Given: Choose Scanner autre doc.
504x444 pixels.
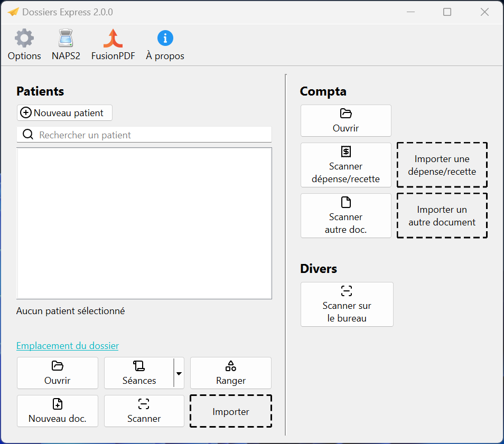Looking at the screenshot, I should (x=346, y=215).
